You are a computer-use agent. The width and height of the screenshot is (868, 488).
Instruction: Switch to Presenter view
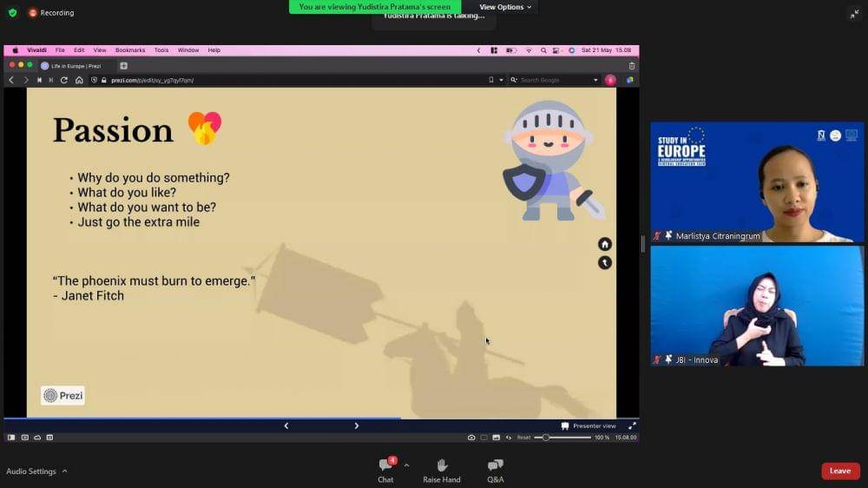click(589, 425)
